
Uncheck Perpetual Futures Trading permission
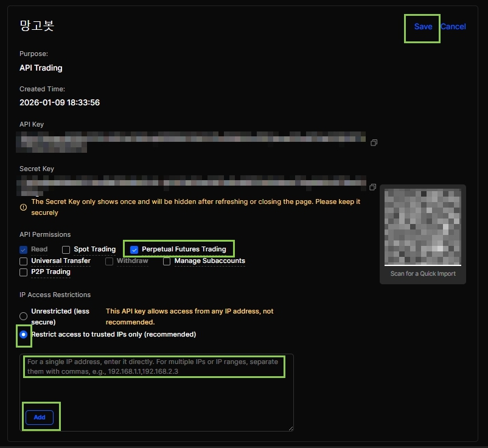(x=134, y=250)
